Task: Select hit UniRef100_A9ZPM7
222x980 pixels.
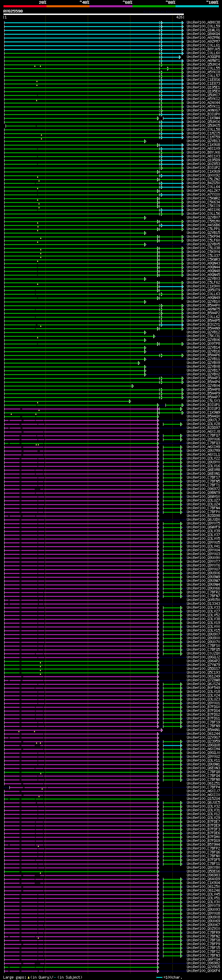Action: (x=203, y=41)
